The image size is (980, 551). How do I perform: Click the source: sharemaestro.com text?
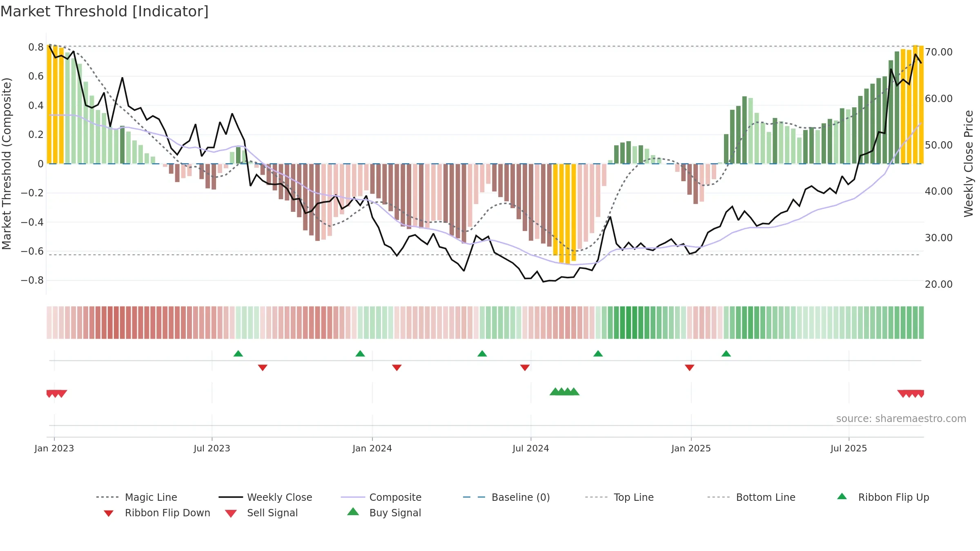point(901,419)
